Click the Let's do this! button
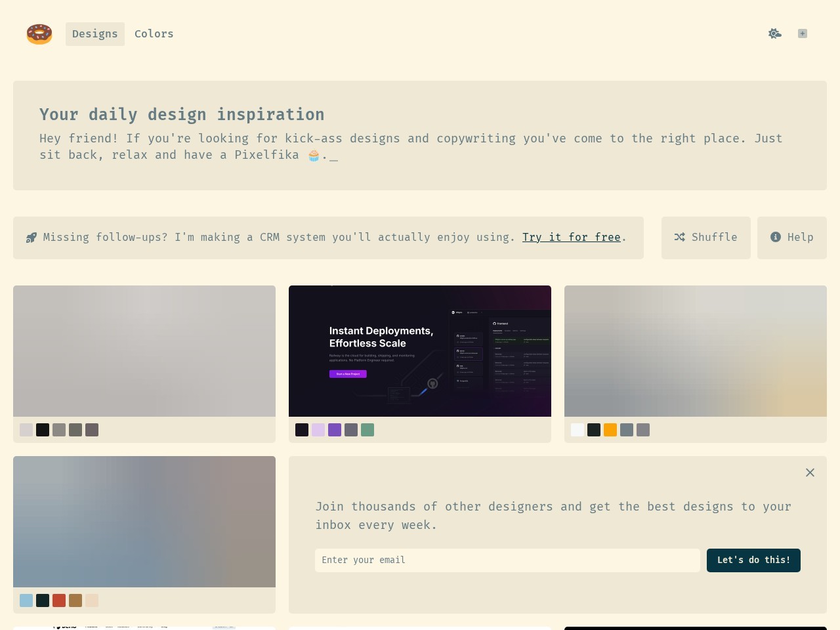840x630 pixels. [x=753, y=560]
